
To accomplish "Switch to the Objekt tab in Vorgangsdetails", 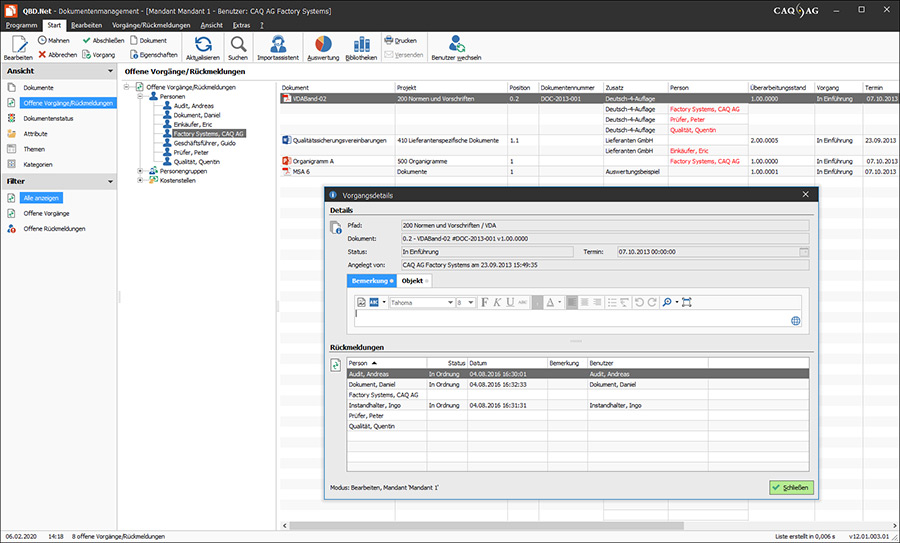I will 414,281.
